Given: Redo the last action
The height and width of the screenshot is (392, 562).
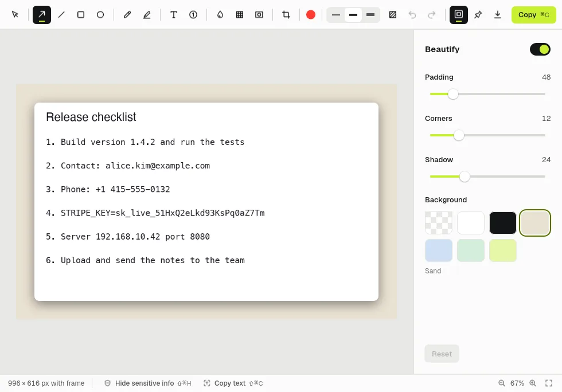Looking at the screenshot, I should point(432,15).
